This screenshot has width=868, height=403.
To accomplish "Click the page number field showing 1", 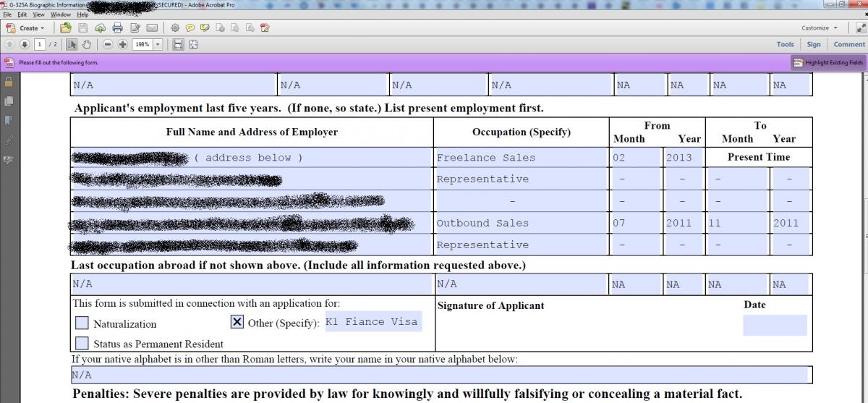I will click(39, 44).
